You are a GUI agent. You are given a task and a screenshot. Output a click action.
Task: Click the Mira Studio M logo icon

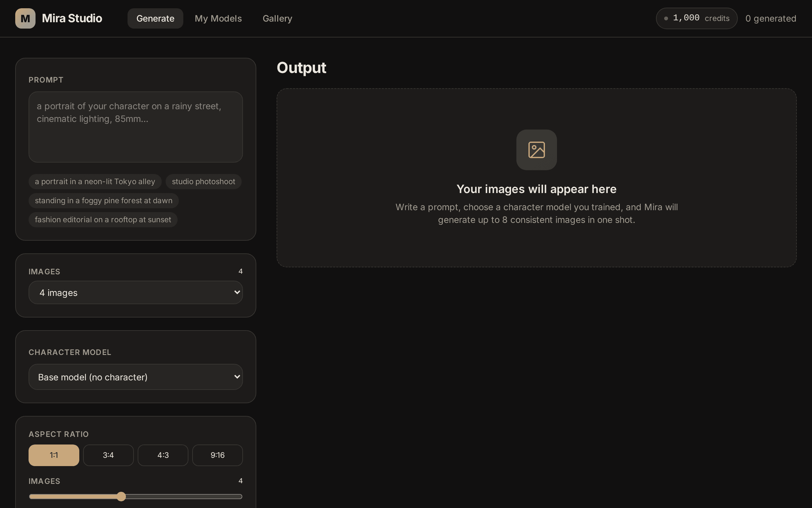[x=25, y=18]
